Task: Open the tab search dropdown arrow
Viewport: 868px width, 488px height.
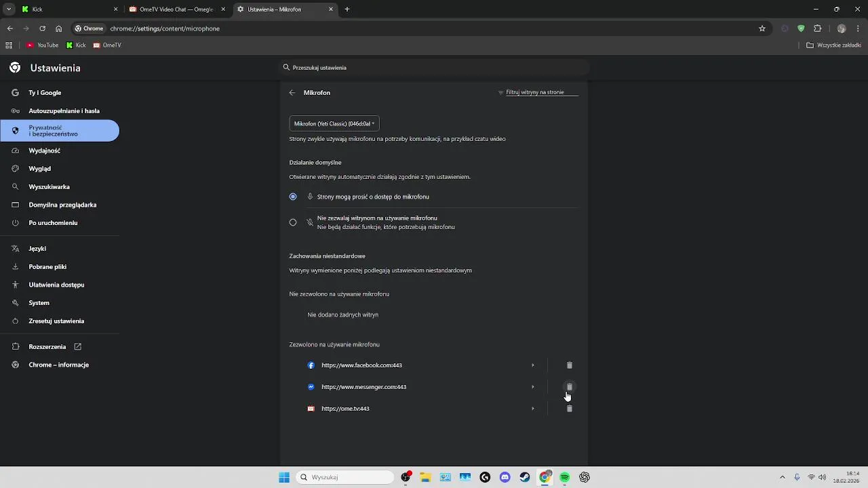Action: coord(9,9)
